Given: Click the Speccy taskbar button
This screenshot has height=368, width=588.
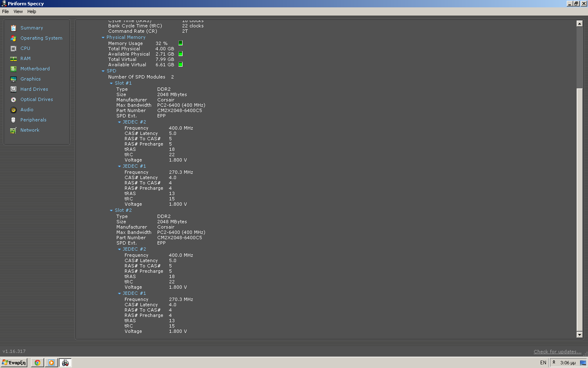Looking at the screenshot, I should pyautogui.click(x=65, y=363).
